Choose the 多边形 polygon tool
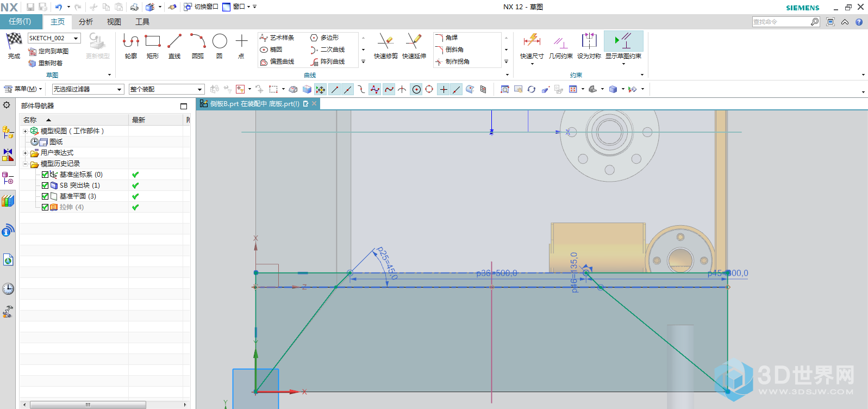Image resolution: width=868 pixels, height=409 pixels. [324, 38]
